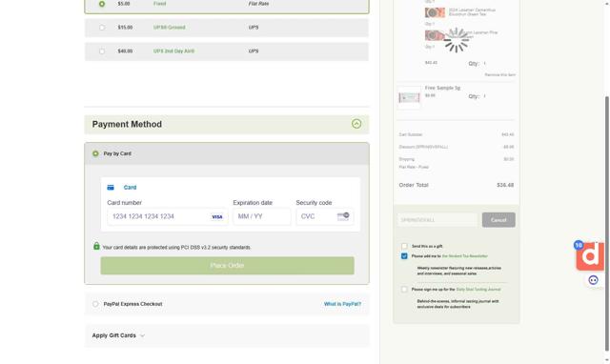Select the PayPal Express Checkout option

95,304
